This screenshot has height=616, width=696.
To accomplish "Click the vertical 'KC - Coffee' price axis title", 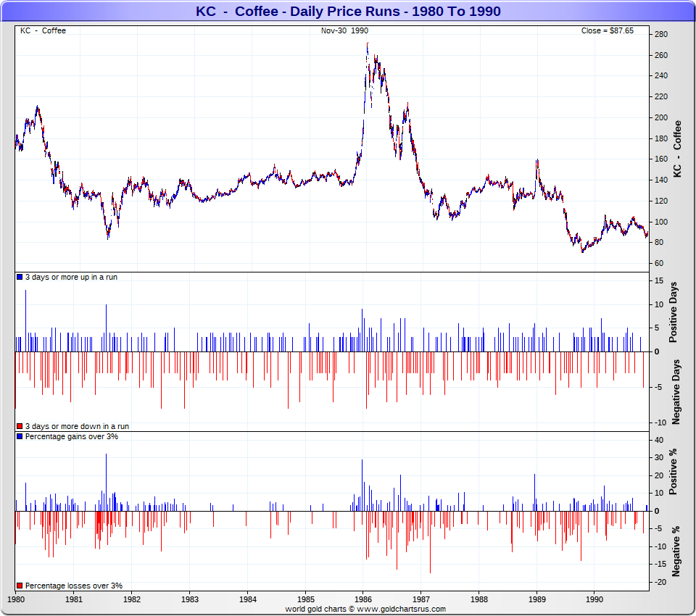I will (x=677, y=150).
